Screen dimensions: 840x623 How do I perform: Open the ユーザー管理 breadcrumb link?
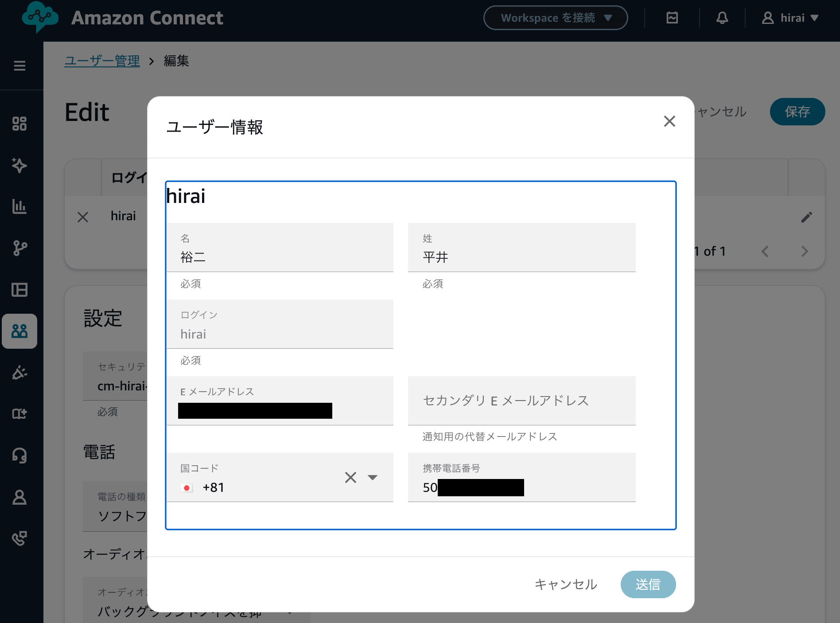(102, 61)
